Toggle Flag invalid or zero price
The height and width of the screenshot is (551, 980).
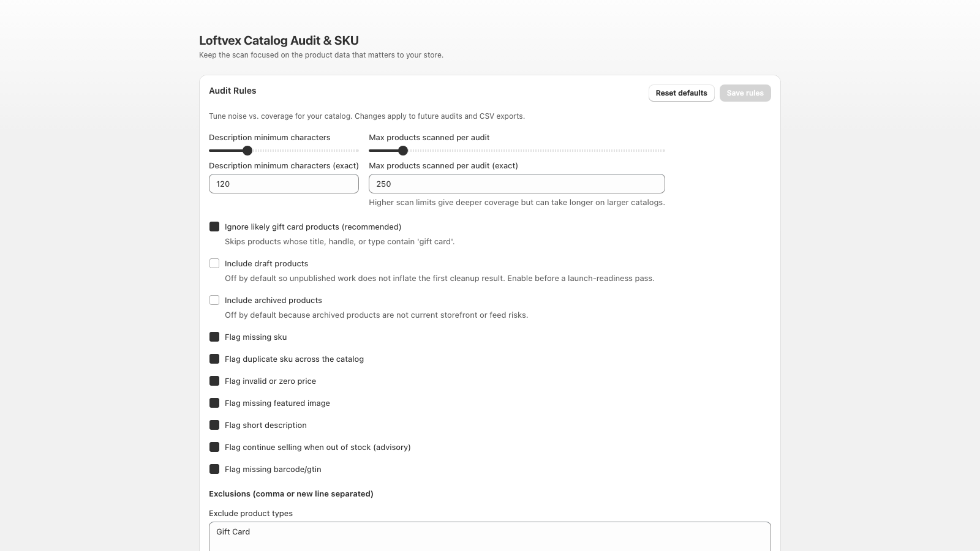[x=214, y=381]
